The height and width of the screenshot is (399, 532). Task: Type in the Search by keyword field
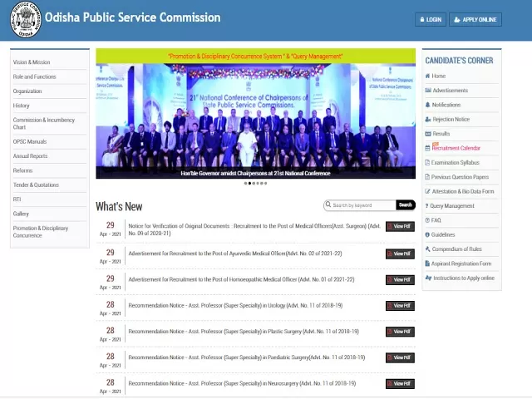point(360,204)
